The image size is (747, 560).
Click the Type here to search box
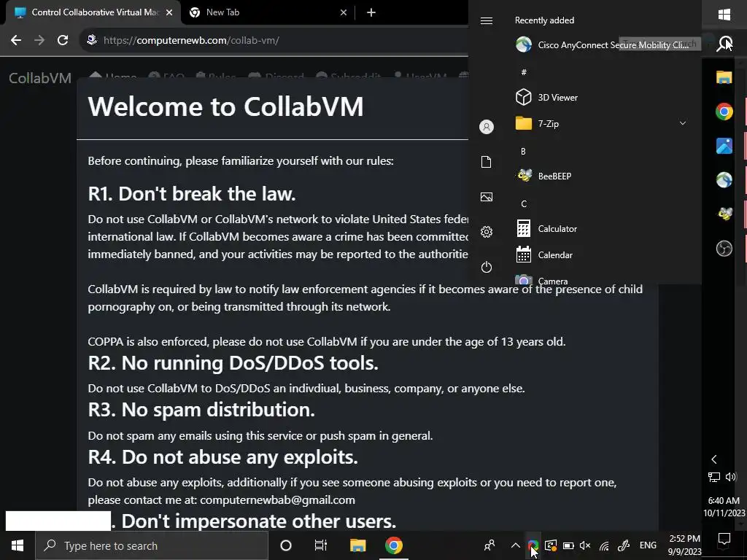[x=152, y=545]
